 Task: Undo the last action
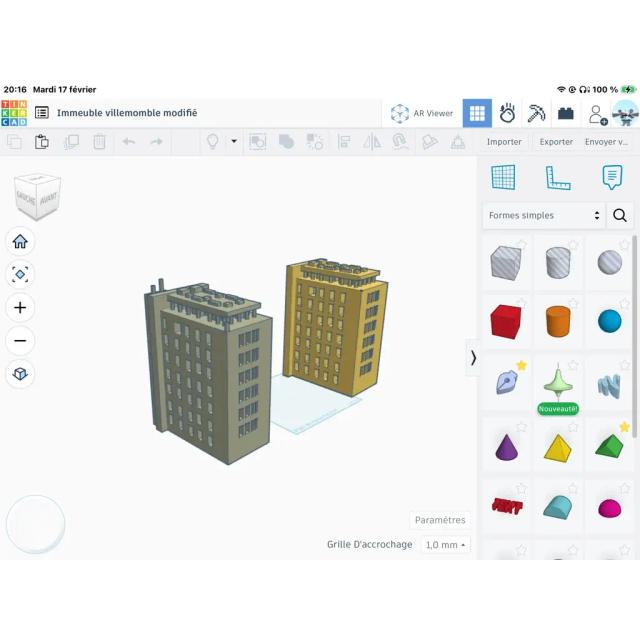coord(129,142)
